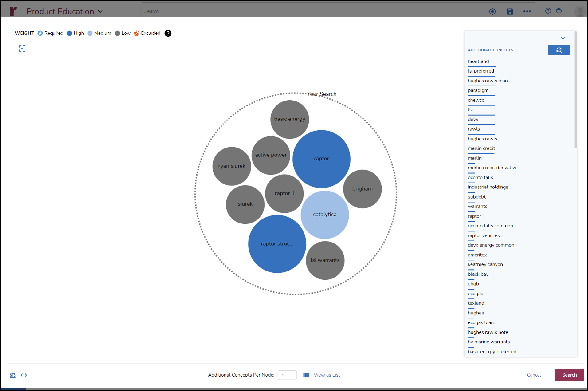588x391 pixels.
Task: Click the High weight legend swatch
Action: [69, 33]
